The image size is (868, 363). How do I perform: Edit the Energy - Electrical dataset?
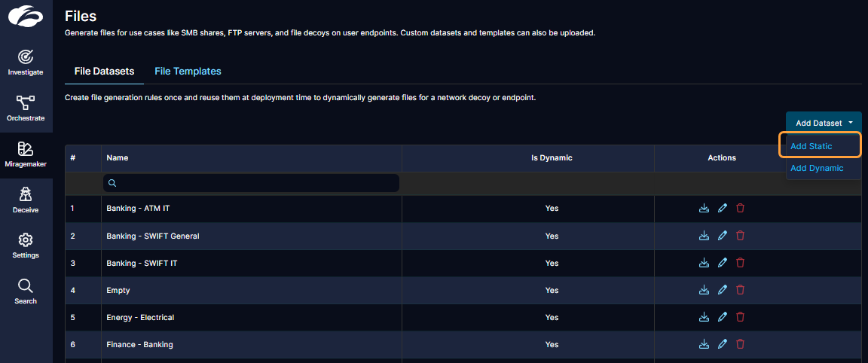(722, 317)
